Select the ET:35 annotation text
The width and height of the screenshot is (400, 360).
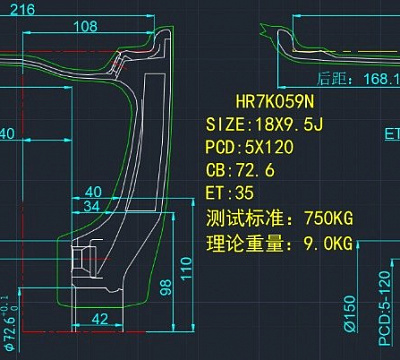[229, 193]
